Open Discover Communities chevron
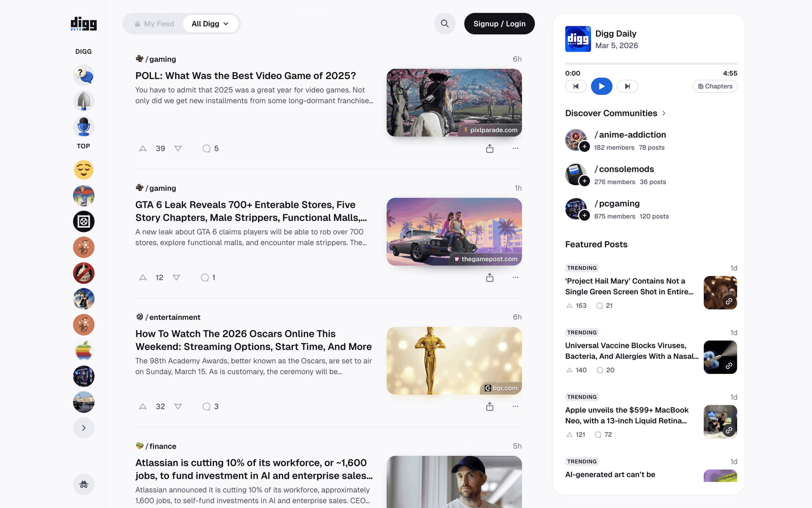Image resolution: width=812 pixels, height=508 pixels. point(664,113)
